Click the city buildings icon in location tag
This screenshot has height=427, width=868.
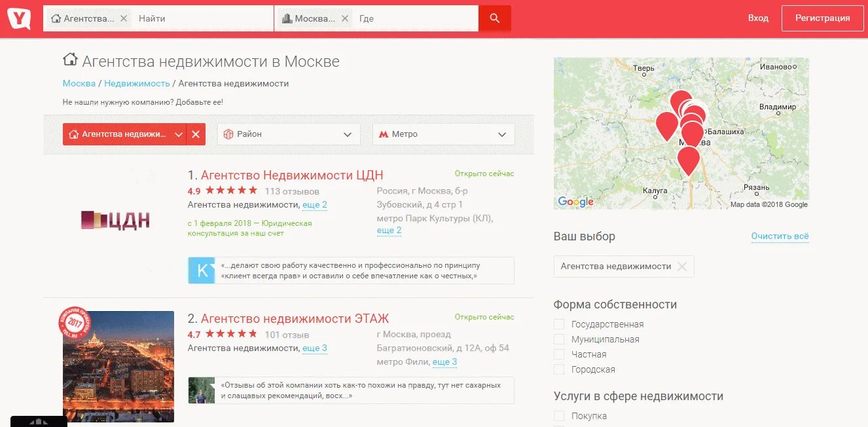point(287,18)
